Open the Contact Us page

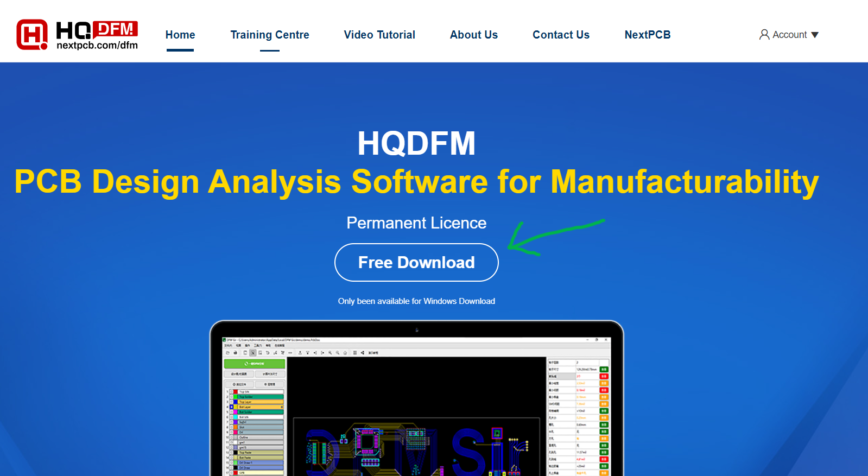(561, 35)
